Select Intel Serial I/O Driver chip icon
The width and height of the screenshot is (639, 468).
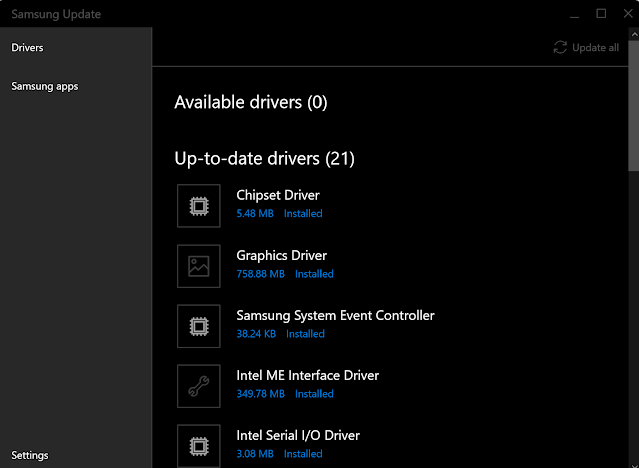199,446
